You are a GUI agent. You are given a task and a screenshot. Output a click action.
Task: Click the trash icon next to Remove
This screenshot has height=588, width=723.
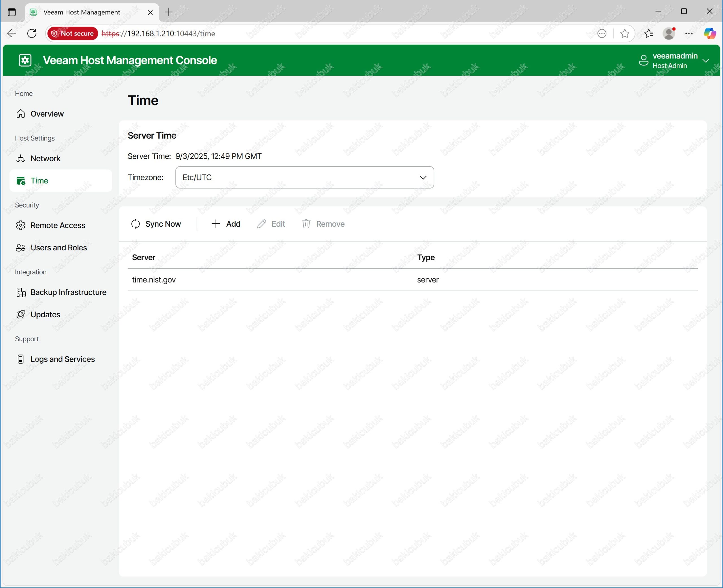tap(306, 224)
